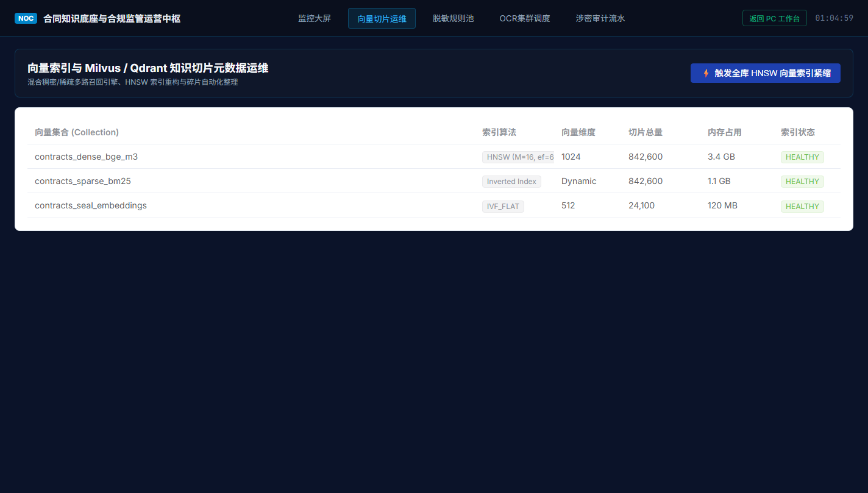Click the HNSW (M=16, ef=6 algorithm tag
Image resolution: width=868 pixels, height=493 pixels.
pos(518,157)
